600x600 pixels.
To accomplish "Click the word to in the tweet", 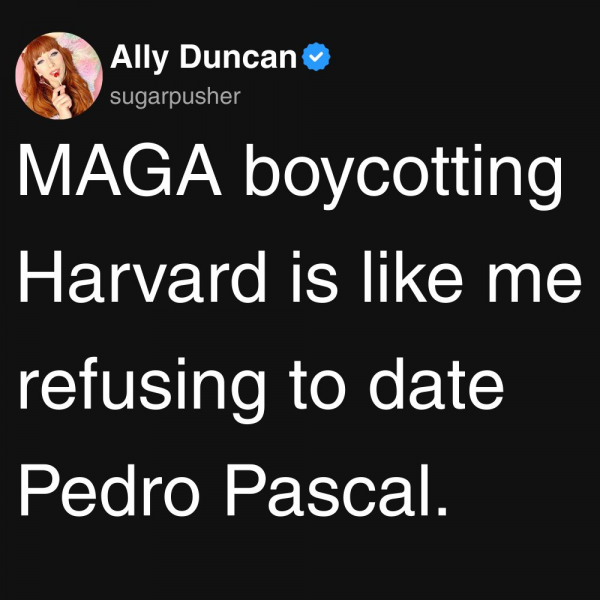I will (x=317, y=386).
